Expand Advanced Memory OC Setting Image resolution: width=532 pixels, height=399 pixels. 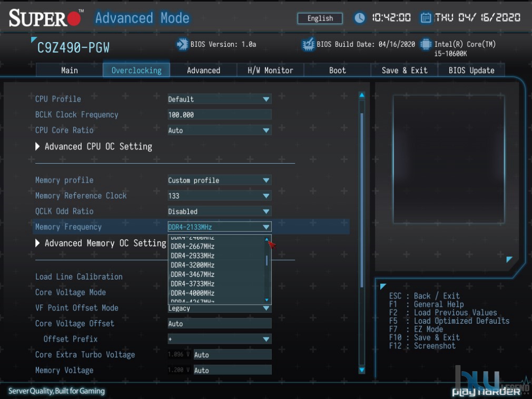101,243
